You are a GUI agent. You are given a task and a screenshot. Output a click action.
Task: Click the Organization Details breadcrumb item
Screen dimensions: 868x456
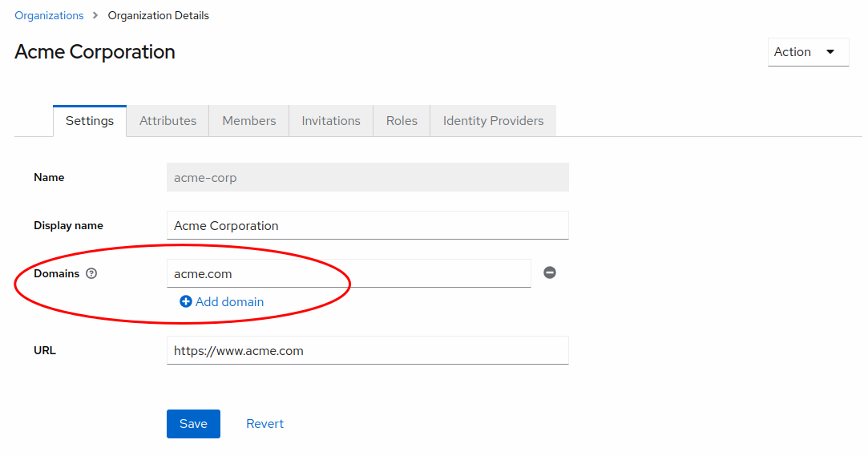159,15
